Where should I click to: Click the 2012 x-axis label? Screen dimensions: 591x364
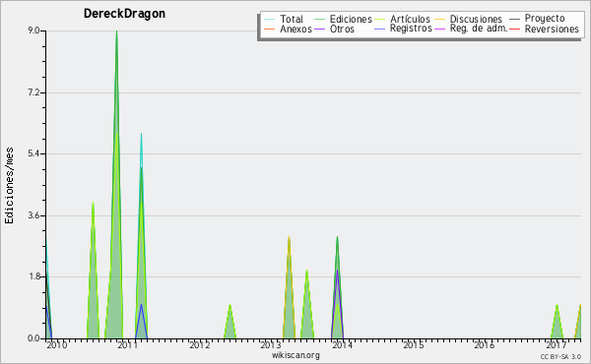point(199,345)
